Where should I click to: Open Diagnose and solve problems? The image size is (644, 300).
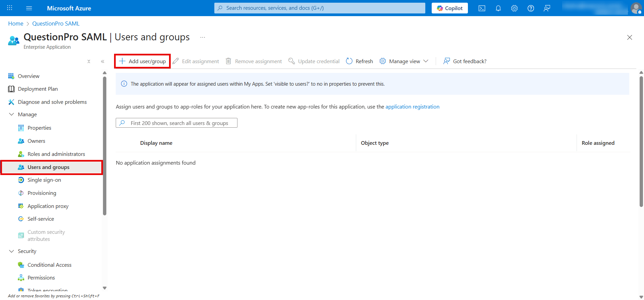52,102
